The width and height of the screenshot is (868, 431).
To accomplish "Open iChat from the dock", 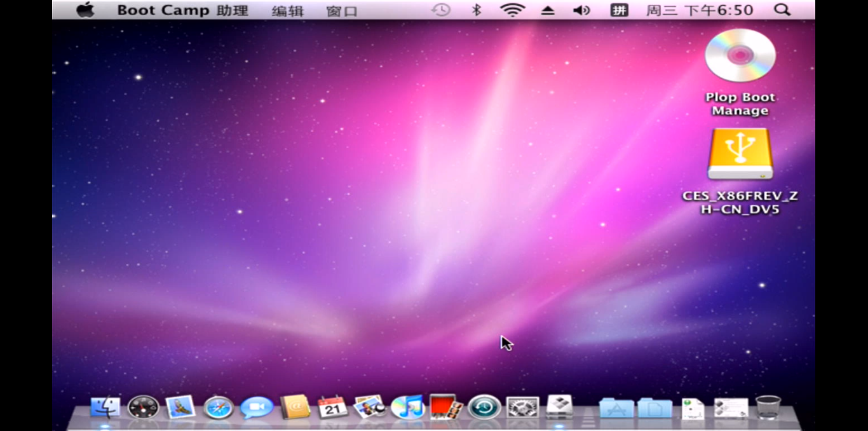I will [x=257, y=407].
